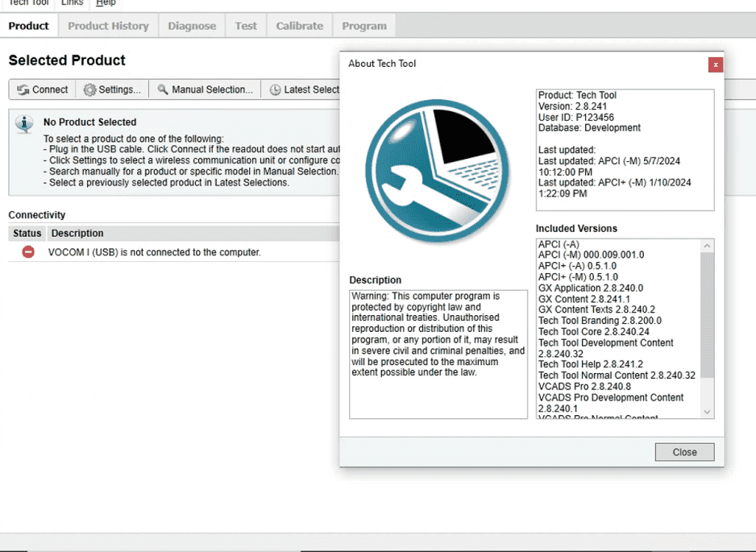Select GX Application 2.8.240.0 entry
Image resolution: width=756 pixels, height=552 pixels.
tap(591, 288)
